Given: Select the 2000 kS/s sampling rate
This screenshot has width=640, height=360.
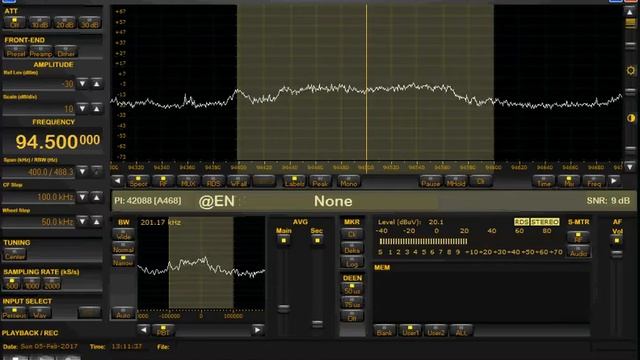Looking at the screenshot, I should point(52,284).
